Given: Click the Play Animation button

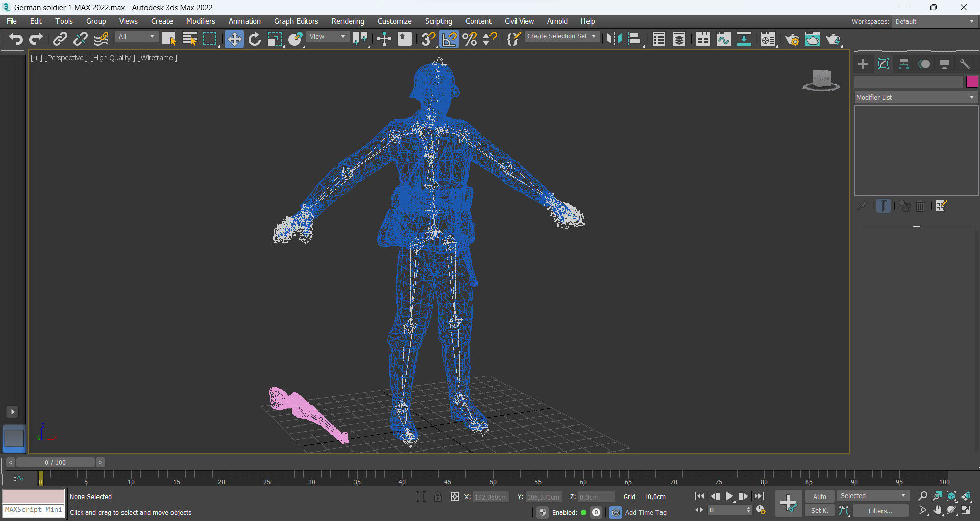Looking at the screenshot, I should coord(729,496).
